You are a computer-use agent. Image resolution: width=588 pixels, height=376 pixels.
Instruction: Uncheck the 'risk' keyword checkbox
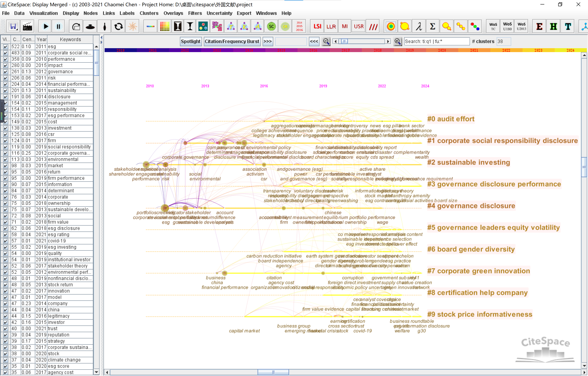click(5, 78)
